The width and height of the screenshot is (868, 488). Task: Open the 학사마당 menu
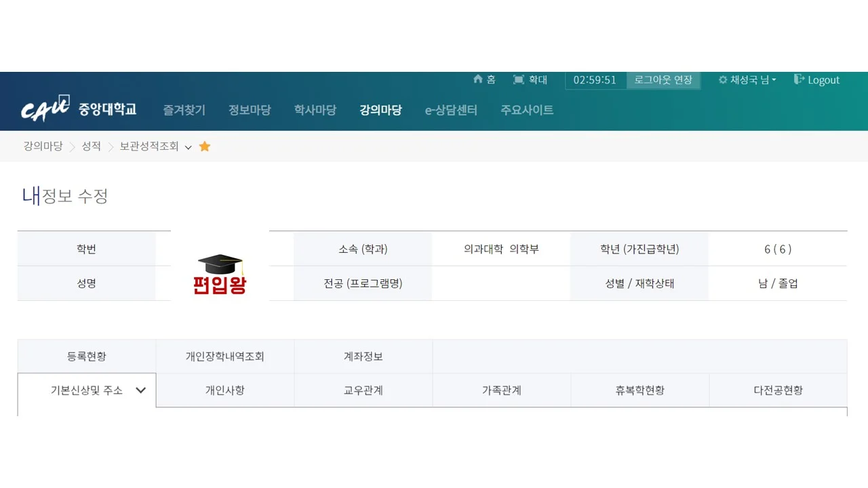(x=315, y=110)
